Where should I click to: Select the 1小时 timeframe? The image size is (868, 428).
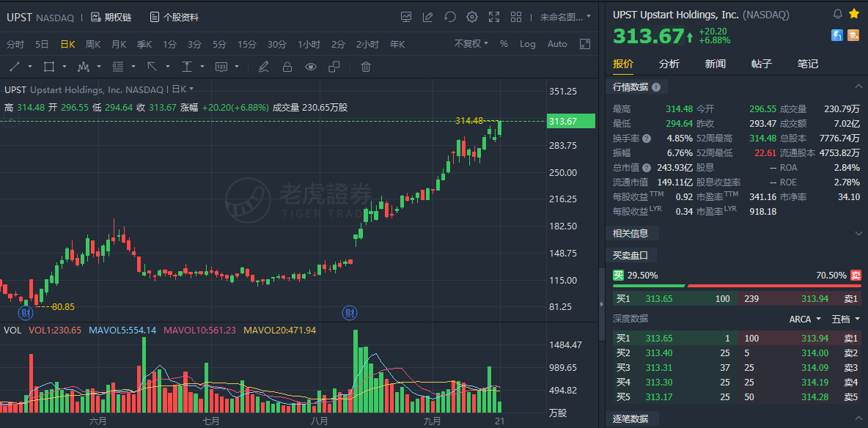point(309,44)
